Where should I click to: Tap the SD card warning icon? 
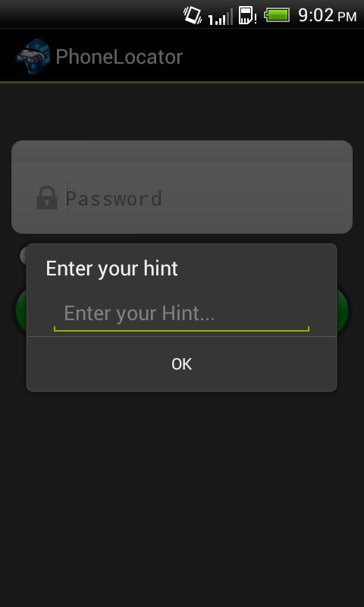click(247, 15)
